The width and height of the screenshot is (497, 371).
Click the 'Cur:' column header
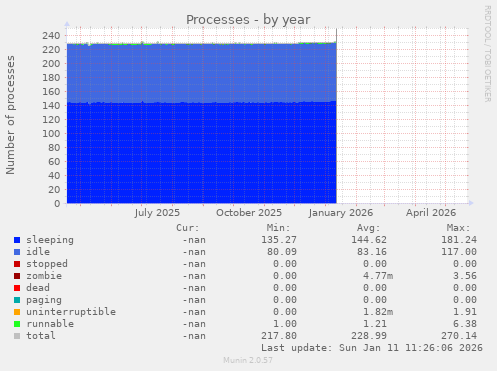pos(188,228)
